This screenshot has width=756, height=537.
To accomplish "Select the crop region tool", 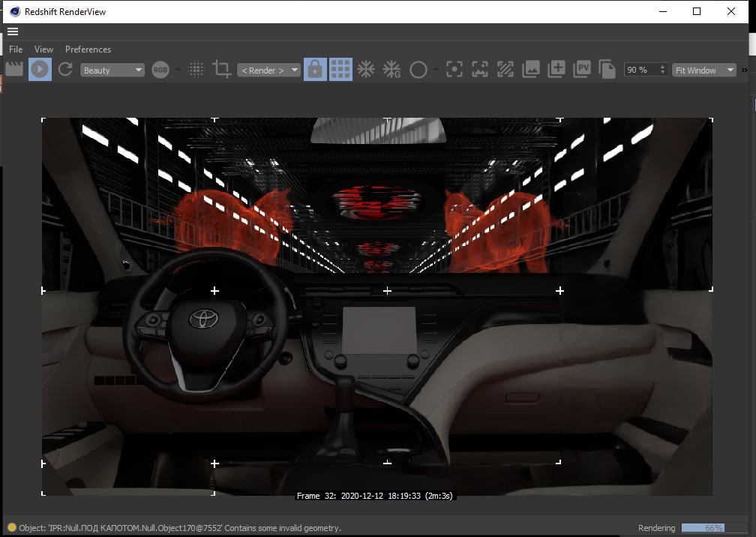I will click(x=222, y=70).
